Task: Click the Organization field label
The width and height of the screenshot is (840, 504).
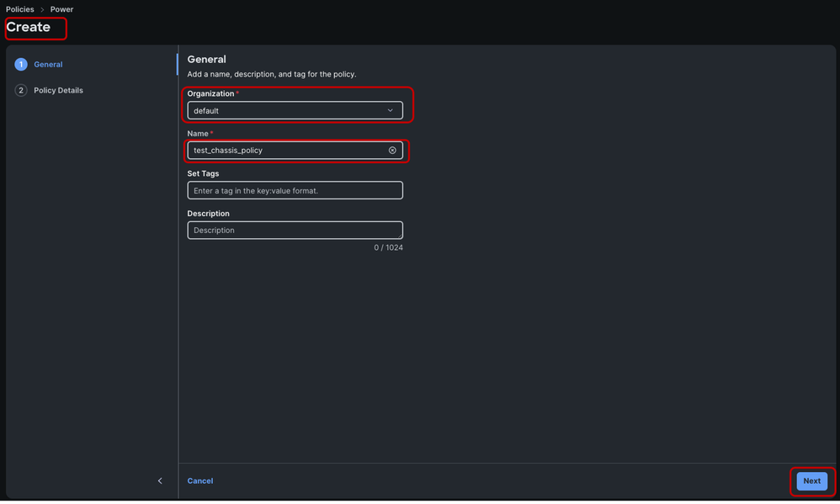Action: 210,93
